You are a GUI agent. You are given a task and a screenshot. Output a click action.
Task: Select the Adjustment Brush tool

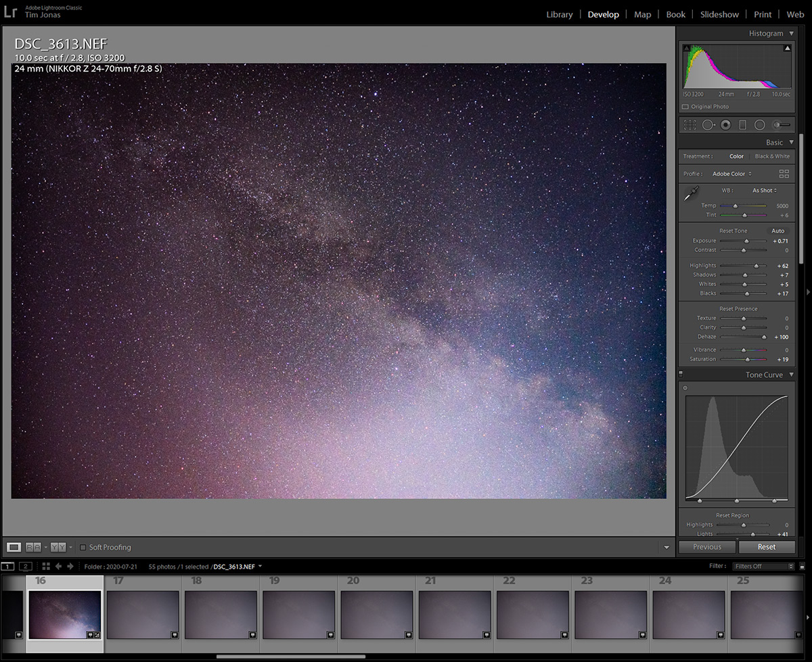(780, 124)
